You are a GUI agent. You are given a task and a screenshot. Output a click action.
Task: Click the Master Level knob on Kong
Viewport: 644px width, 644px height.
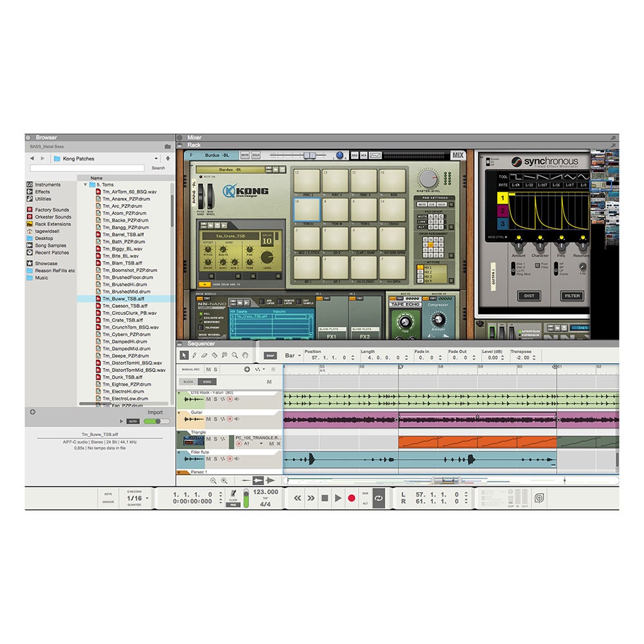coord(428,178)
